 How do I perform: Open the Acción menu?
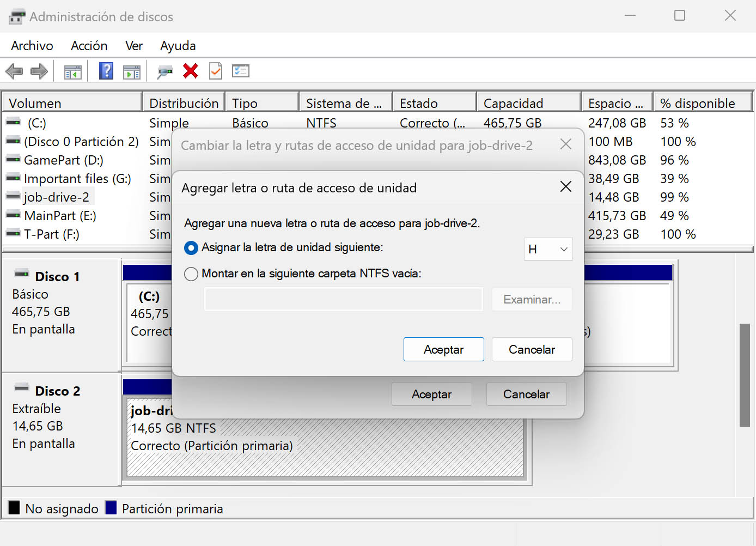coord(89,46)
